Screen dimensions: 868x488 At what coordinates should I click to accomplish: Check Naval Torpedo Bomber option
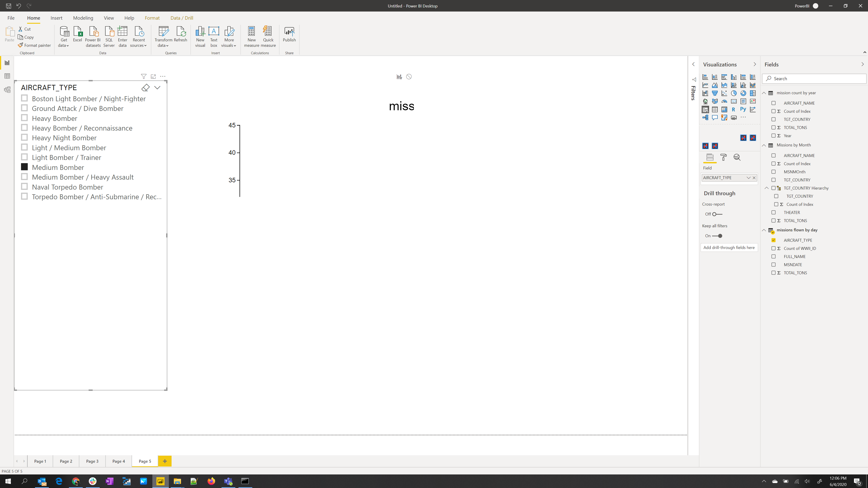pyautogui.click(x=24, y=187)
